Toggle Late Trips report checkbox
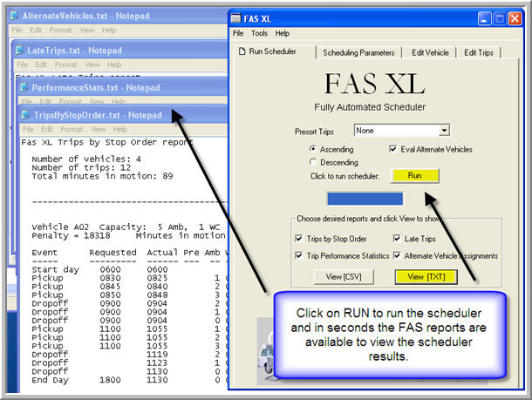 397,239
